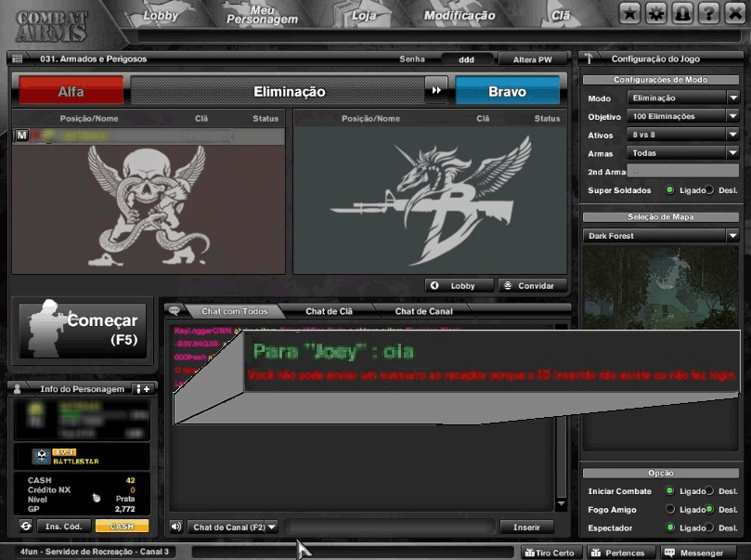Click the character silhouette icon in info panel
Screen dimensions: 751x560
click(x=18, y=389)
